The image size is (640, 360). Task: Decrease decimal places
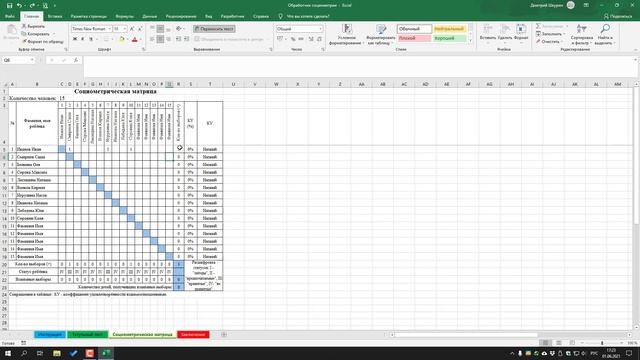pyautogui.click(x=319, y=39)
